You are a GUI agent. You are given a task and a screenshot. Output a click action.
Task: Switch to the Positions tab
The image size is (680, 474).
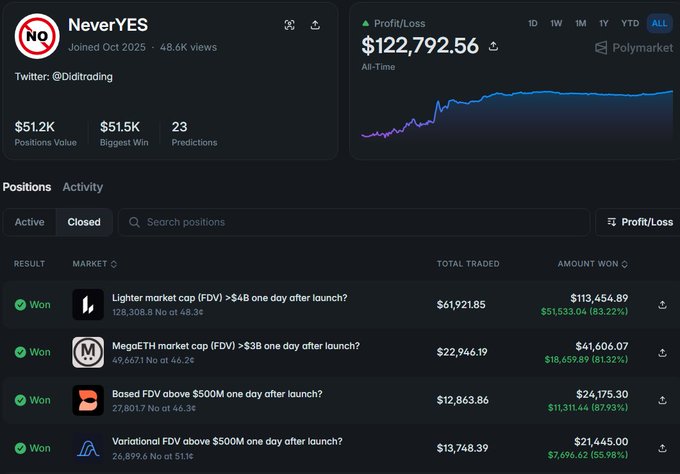[27, 187]
